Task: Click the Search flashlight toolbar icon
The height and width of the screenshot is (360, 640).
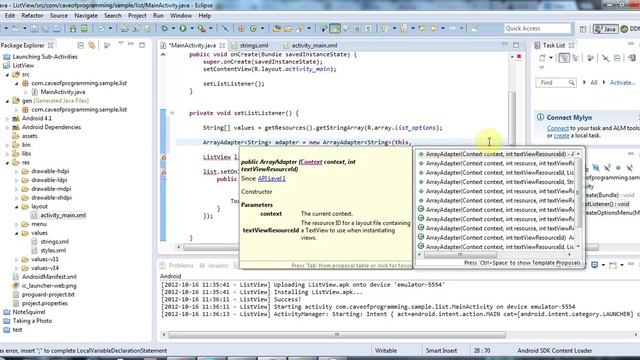Action: (x=300, y=29)
